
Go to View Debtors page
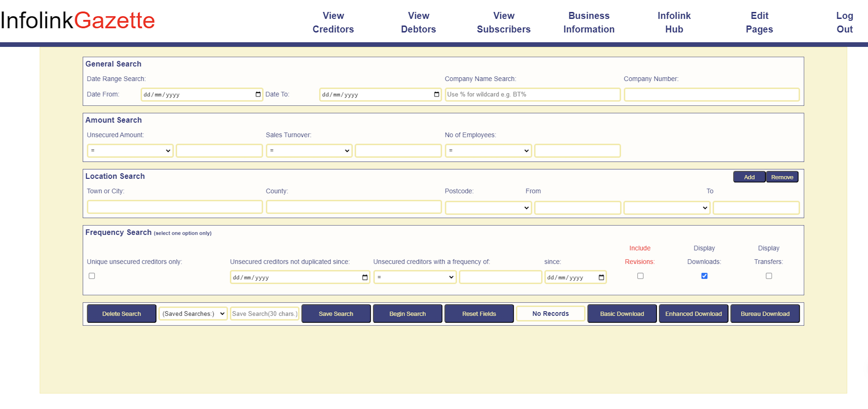click(x=418, y=22)
